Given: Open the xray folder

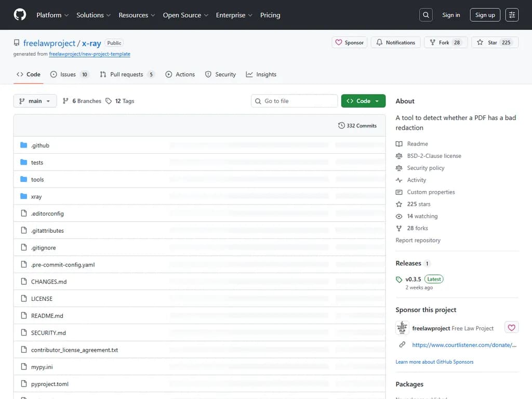Looking at the screenshot, I should 36,197.
